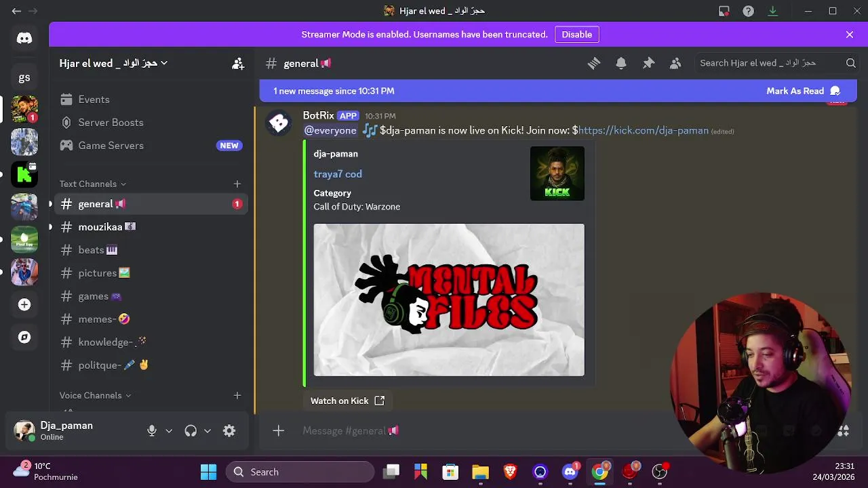This screenshot has width=868, height=488.
Task: Open headphone output options arrow
Action: (208, 430)
